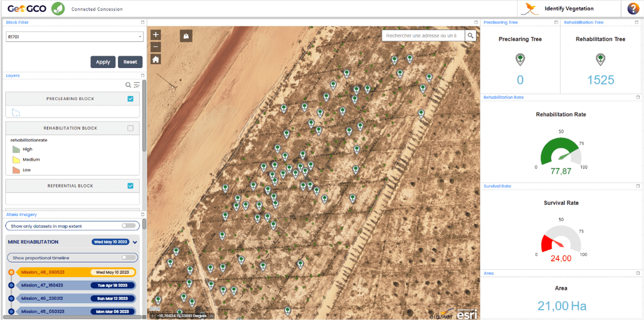Select the Zoom Out tool on map
Viewport: 644px width, 320px height.
click(155, 47)
